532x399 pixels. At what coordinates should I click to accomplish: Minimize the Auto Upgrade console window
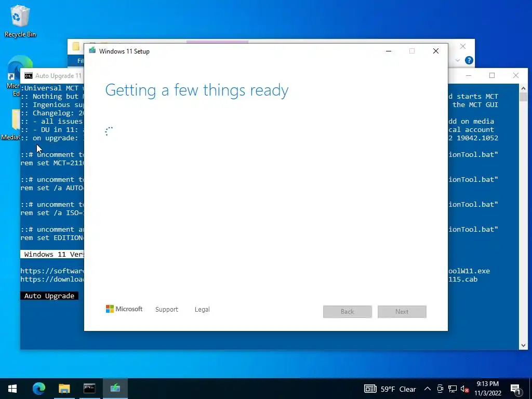(x=469, y=75)
